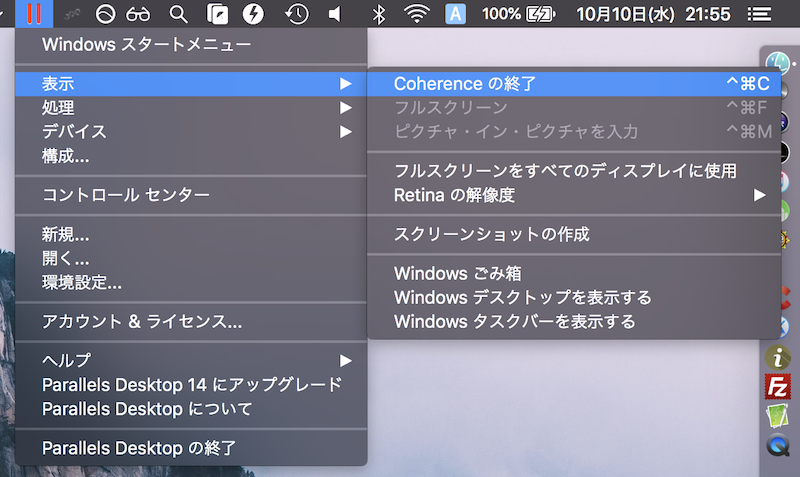The height and width of the screenshot is (477, 800).
Task: Open Windows スタートメニュー
Action: (146, 45)
